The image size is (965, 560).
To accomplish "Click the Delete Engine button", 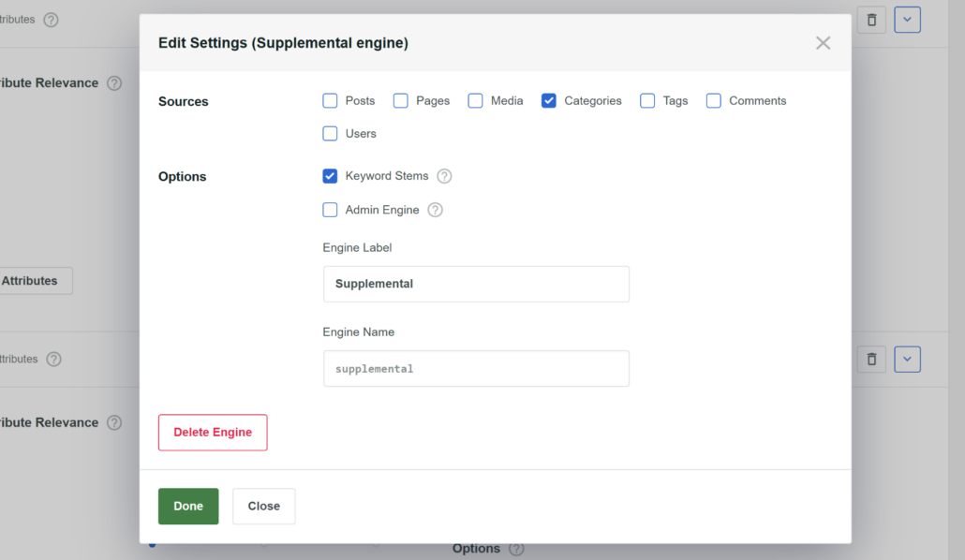I will [x=213, y=432].
